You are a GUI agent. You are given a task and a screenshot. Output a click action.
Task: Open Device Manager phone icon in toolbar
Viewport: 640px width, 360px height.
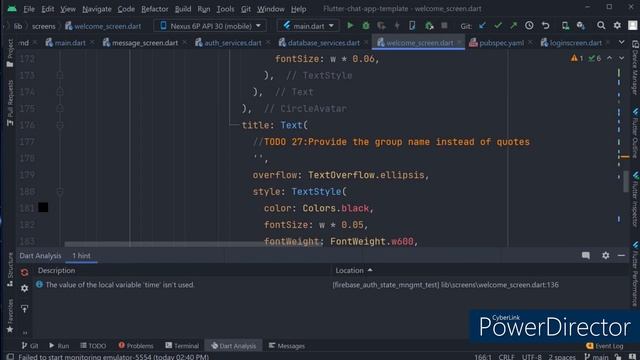pos(565,26)
